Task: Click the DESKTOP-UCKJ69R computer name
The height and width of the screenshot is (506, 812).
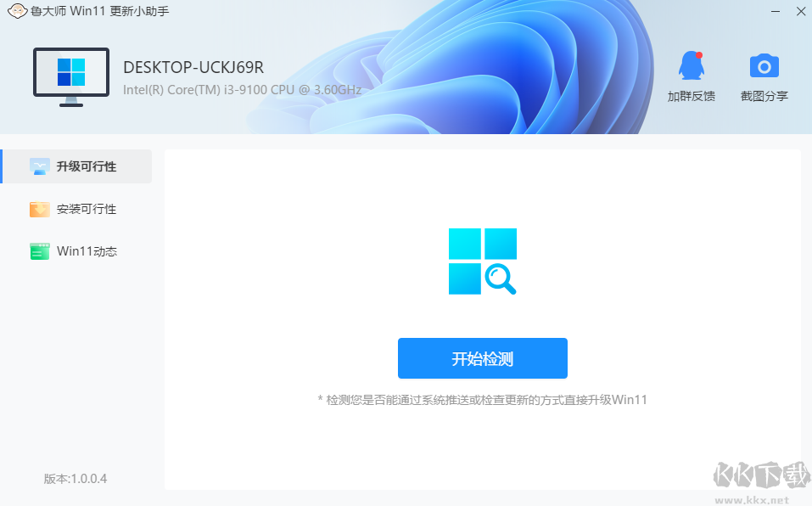Action: pos(193,67)
